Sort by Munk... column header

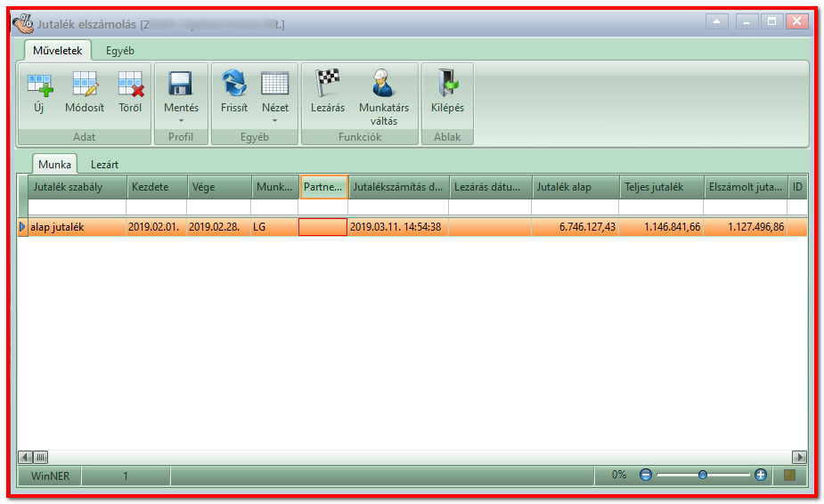tap(275, 187)
